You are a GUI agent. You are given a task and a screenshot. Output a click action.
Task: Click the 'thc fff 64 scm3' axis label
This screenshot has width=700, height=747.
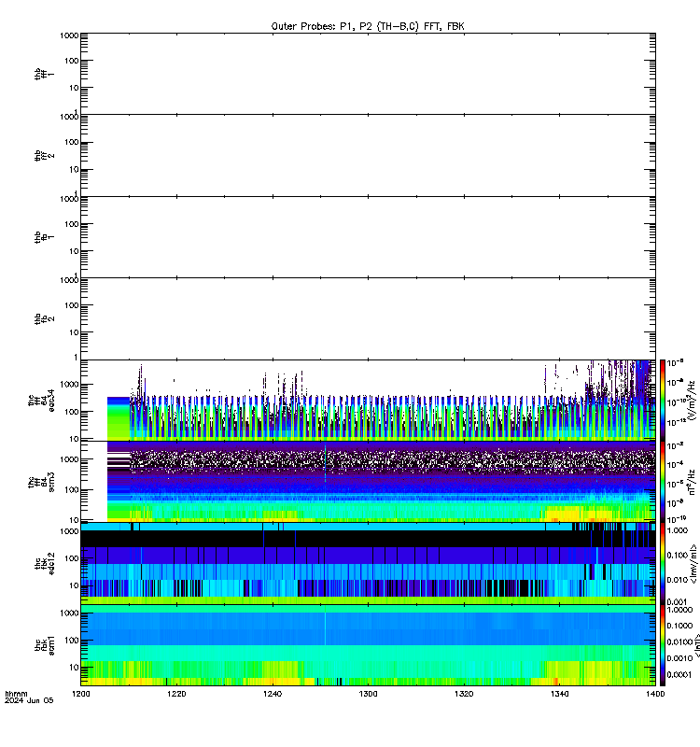[x=41, y=482]
